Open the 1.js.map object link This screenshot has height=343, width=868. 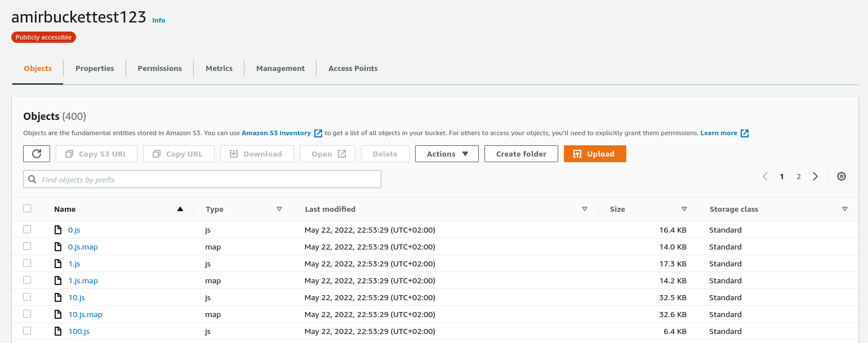click(x=83, y=280)
